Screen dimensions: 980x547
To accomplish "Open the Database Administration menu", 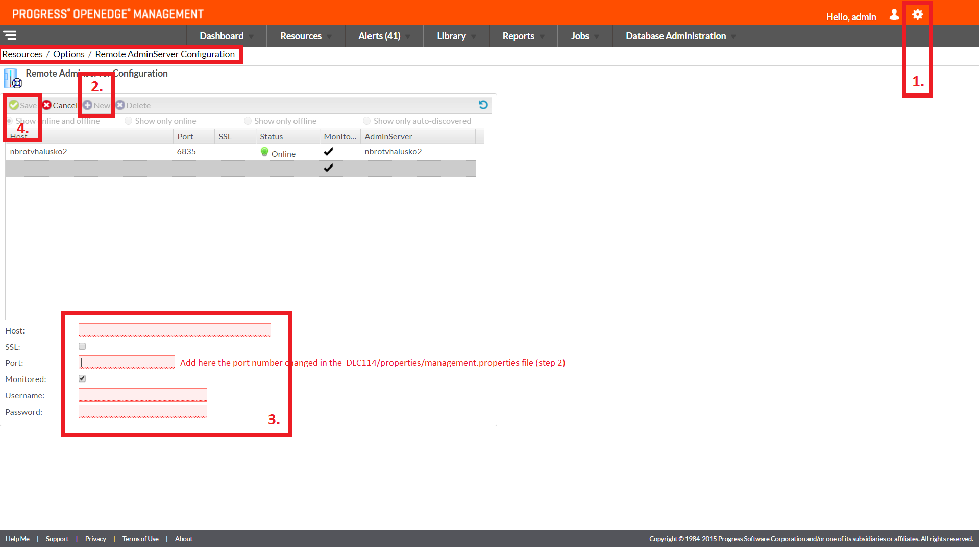I will click(676, 36).
